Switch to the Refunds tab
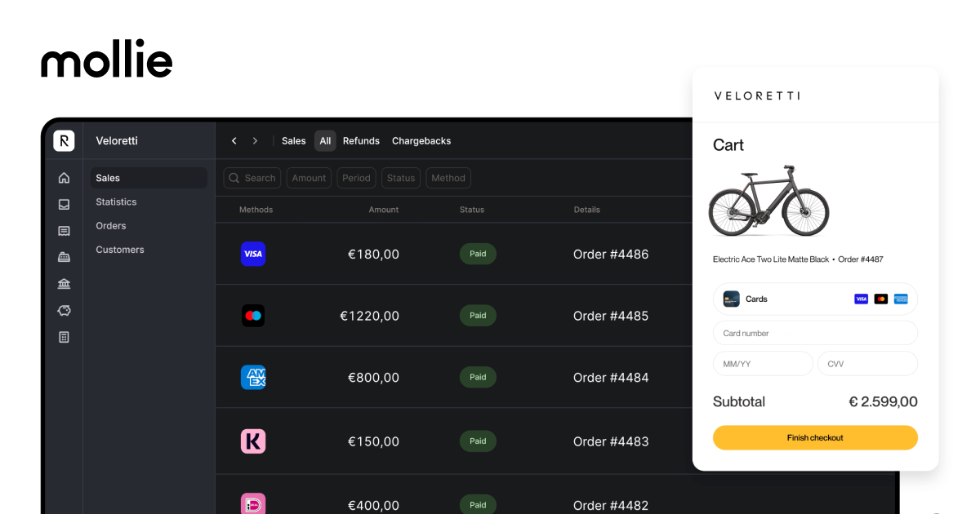 [361, 140]
